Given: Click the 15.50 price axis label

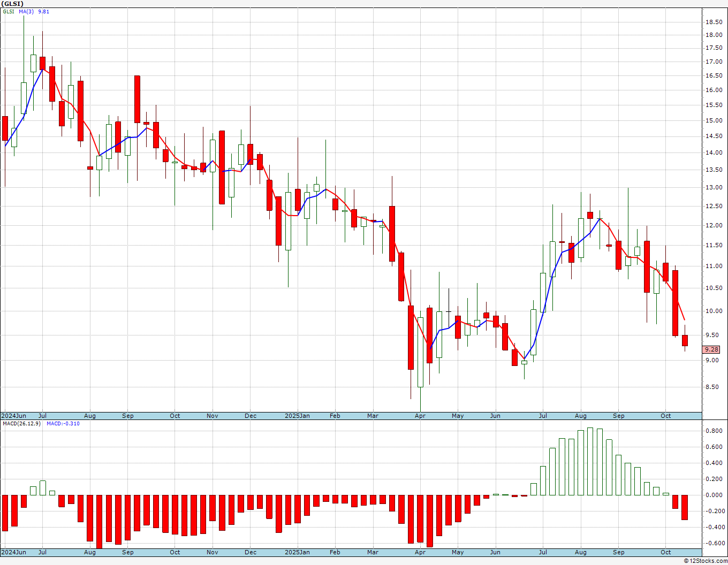Looking at the screenshot, I should coord(714,105).
